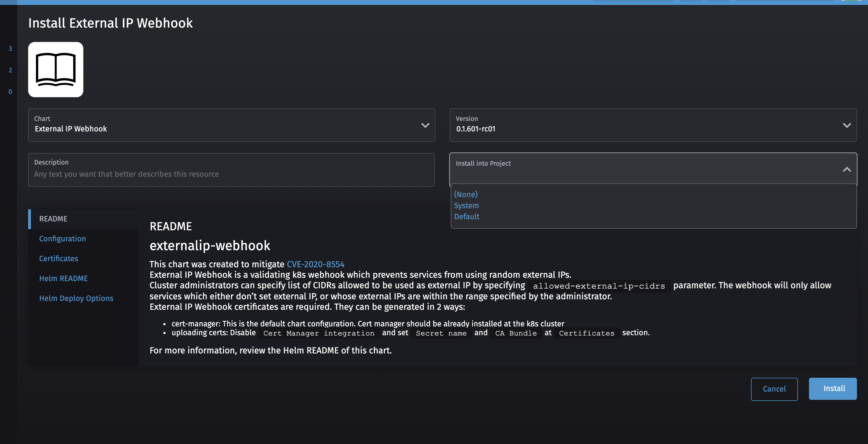Switch to the Configuration tab
The image size is (868, 444).
point(63,238)
